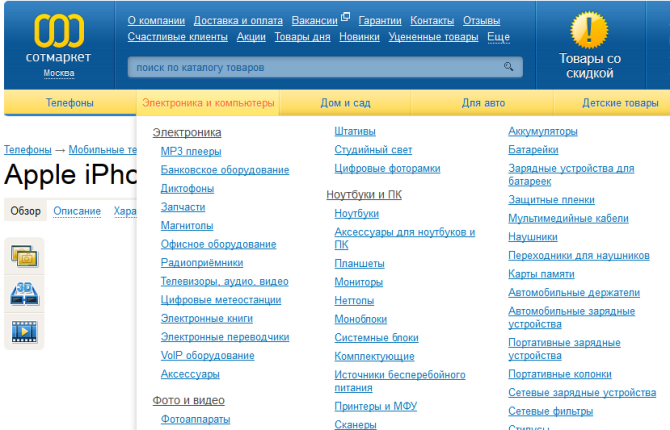Open Диктофоны category

tap(187, 188)
